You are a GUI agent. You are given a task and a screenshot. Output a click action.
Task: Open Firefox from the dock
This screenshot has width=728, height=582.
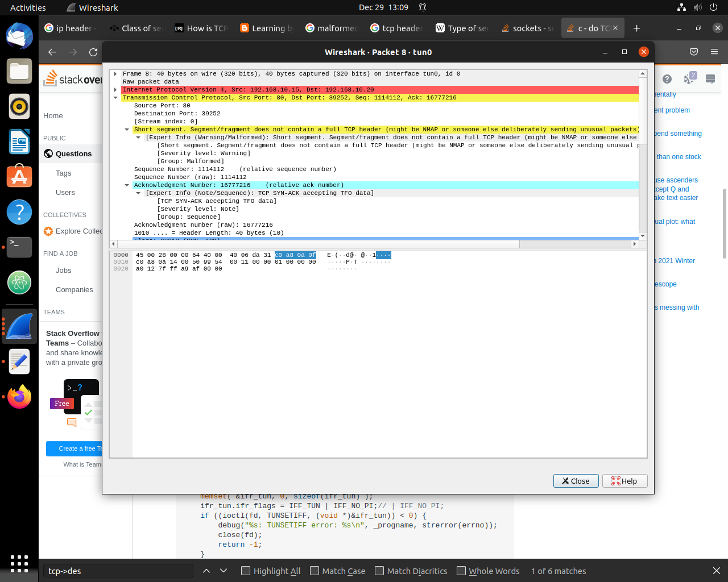pyautogui.click(x=19, y=397)
